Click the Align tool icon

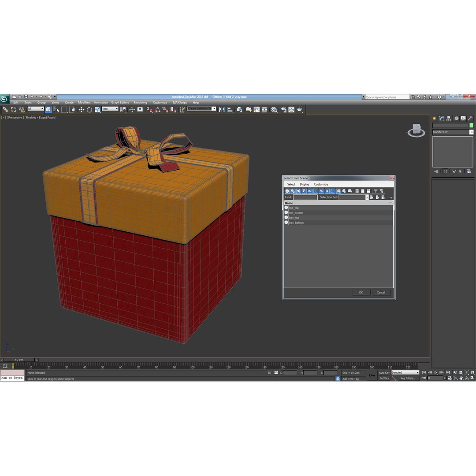230,110
